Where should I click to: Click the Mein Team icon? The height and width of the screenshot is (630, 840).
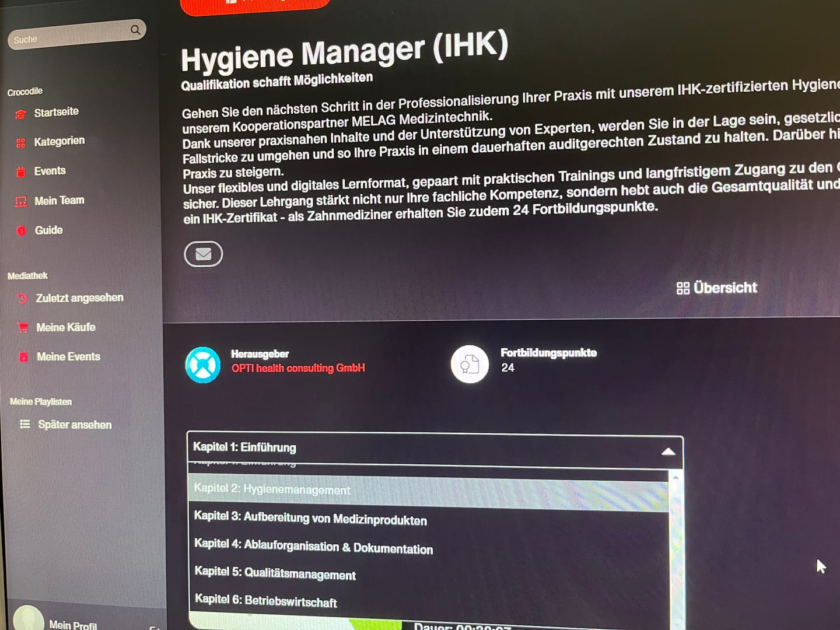click(x=21, y=202)
